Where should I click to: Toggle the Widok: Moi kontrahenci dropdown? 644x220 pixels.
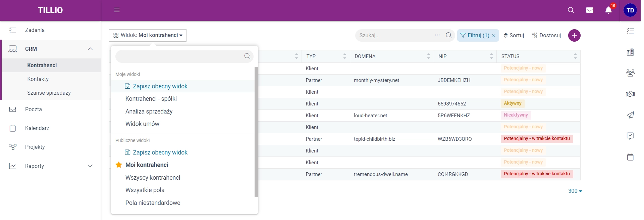pyautogui.click(x=148, y=35)
